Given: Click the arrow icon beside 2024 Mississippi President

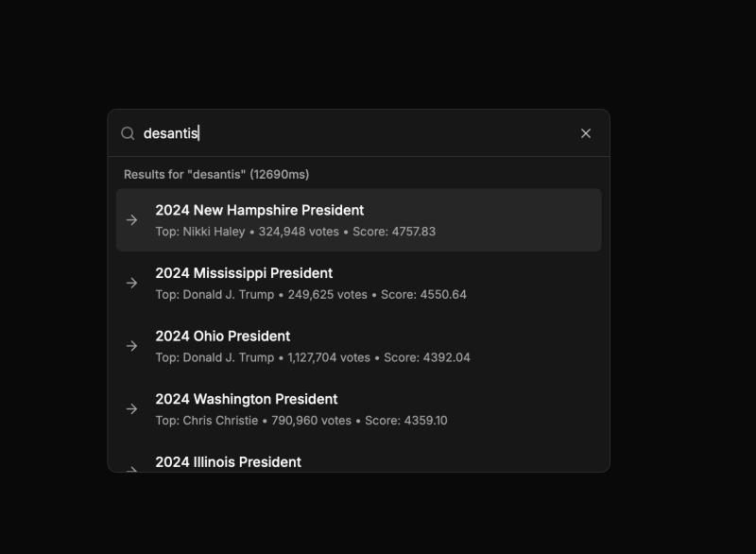Looking at the screenshot, I should click(131, 283).
